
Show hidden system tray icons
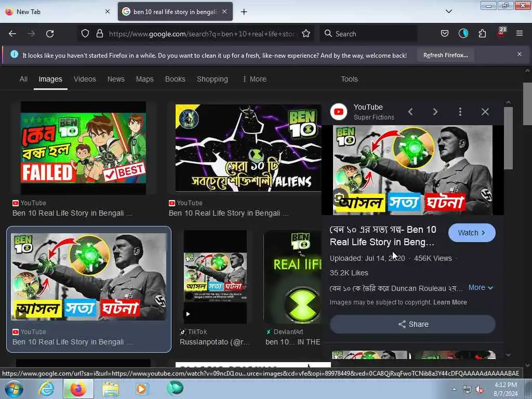click(454, 389)
